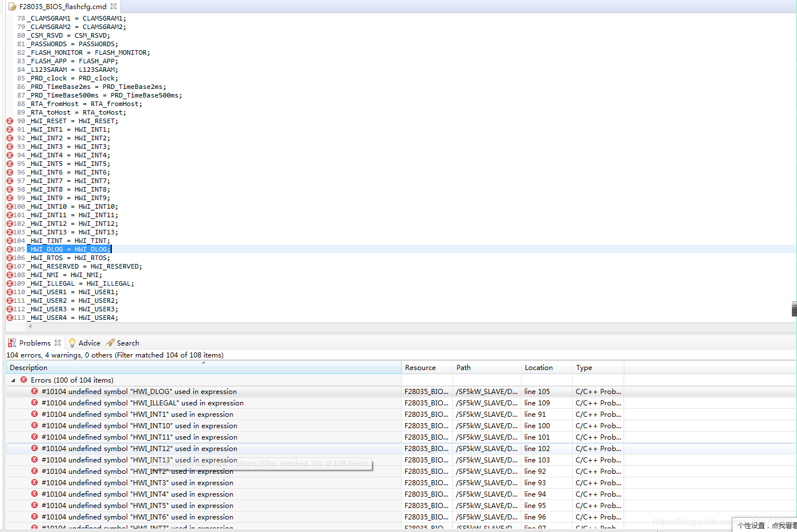Select the F28035_BIOS_flashcfg.cmd editor tab
797x532 pixels.
point(62,6)
